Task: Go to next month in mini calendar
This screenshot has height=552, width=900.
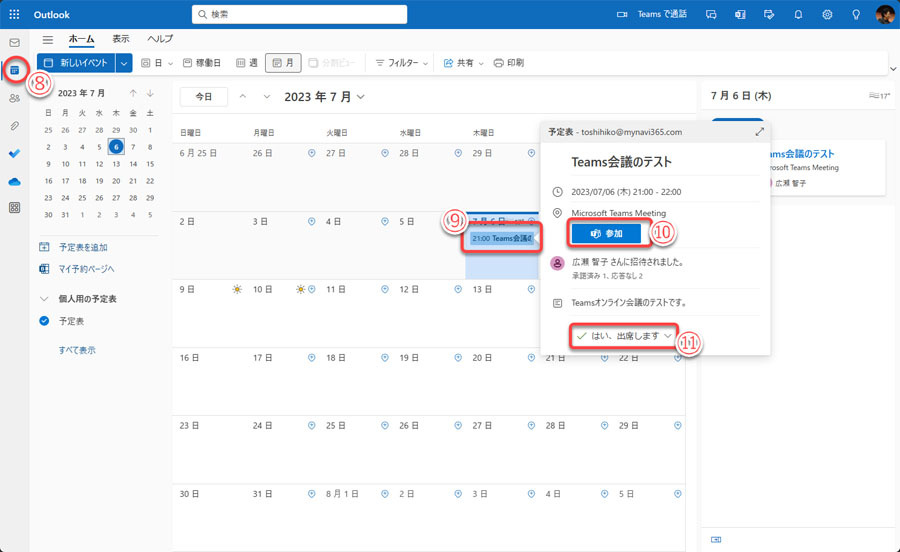Action: 150,93
